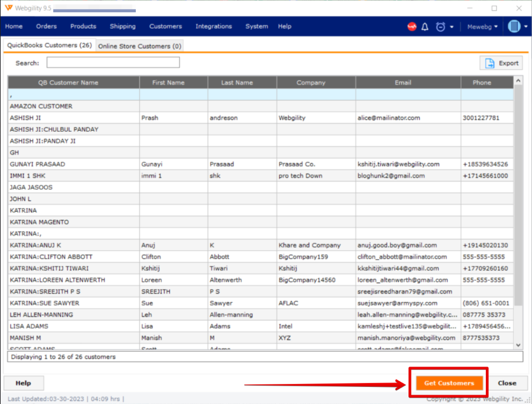Select the ASHISH JI:PANDAY JI row
Image resolution: width=532 pixels, height=404 pixels.
(x=260, y=141)
